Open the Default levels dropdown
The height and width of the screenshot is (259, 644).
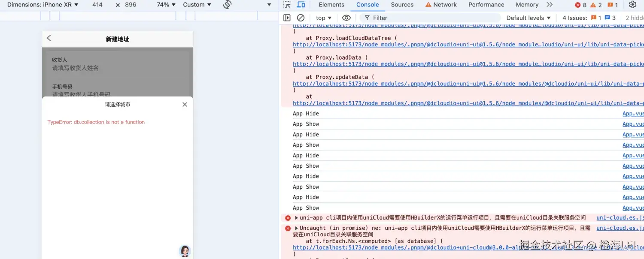(x=528, y=18)
